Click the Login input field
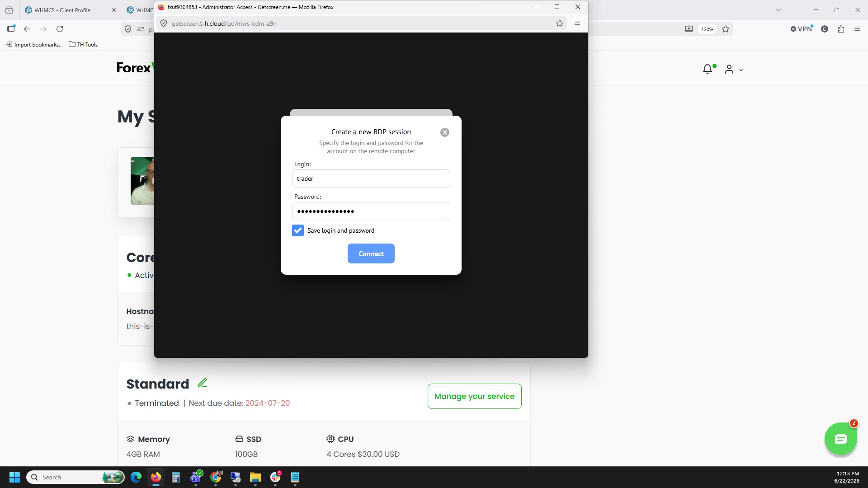 point(371,178)
